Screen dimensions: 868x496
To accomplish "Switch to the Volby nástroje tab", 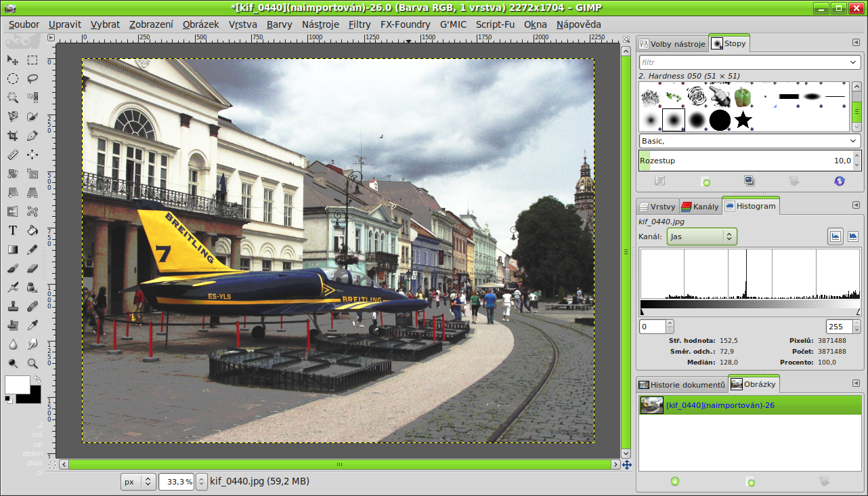I will click(673, 43).
